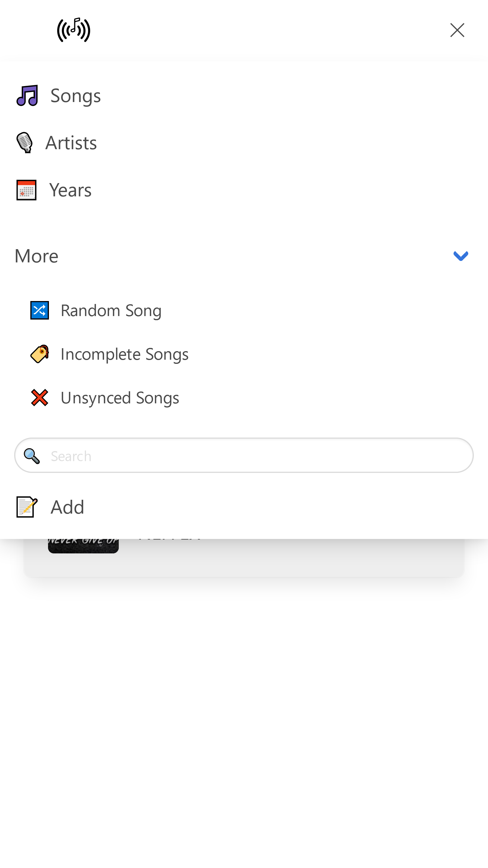View the Unsynced Songs link
Viewport: 488px width, 868px height.
click(120, 398)
